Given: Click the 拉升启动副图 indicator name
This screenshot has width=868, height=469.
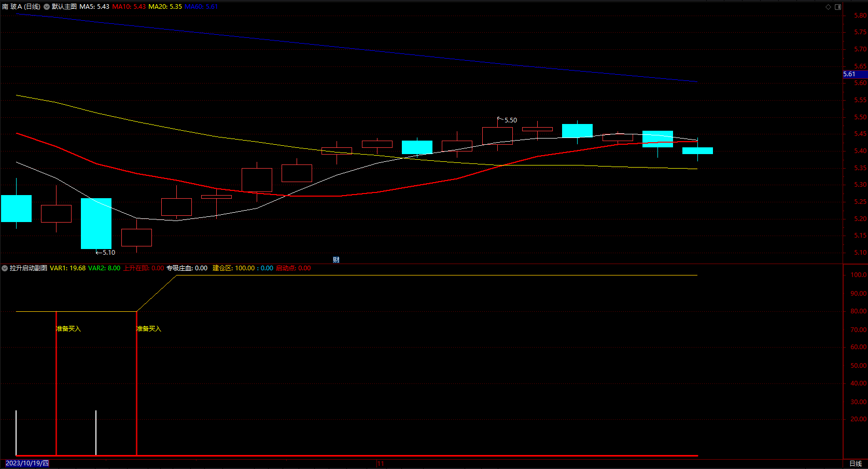Looking at the screenshot, I should [29, 268].
